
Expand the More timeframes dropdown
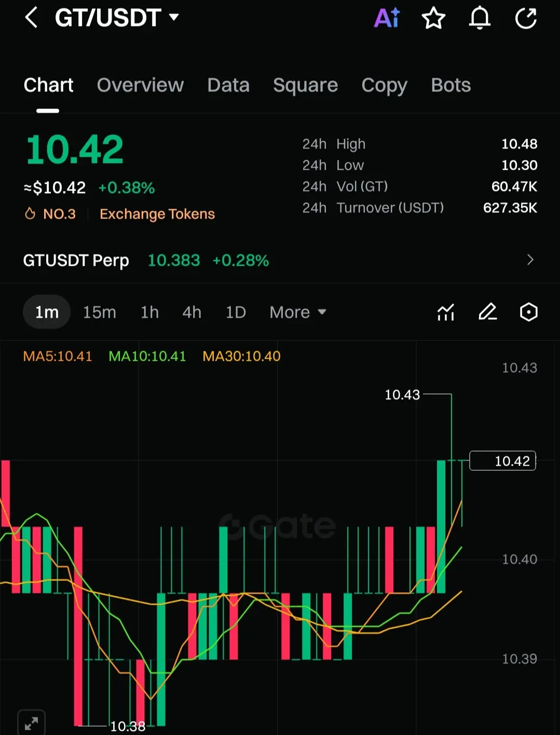298,312
